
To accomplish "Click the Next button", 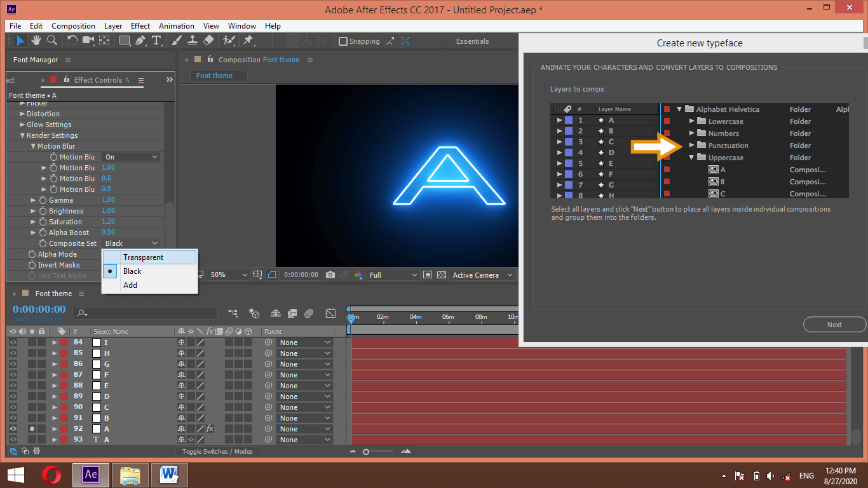I will [834, 325].
